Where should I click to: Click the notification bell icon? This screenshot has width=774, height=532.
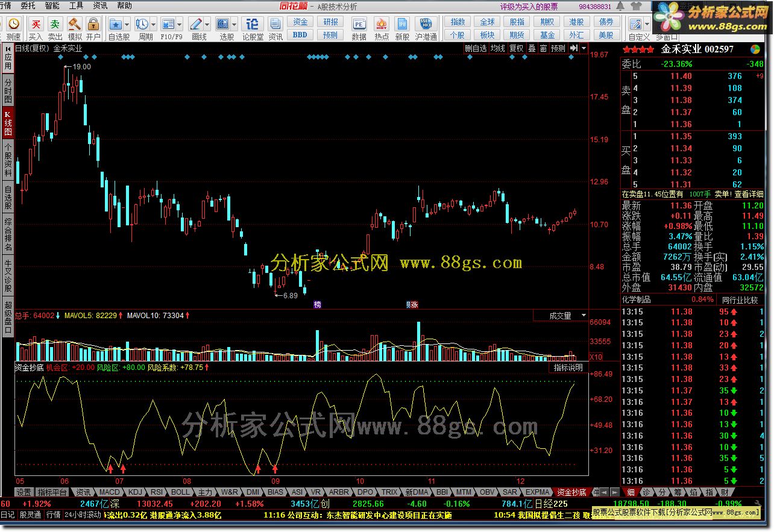coord(619,7)
